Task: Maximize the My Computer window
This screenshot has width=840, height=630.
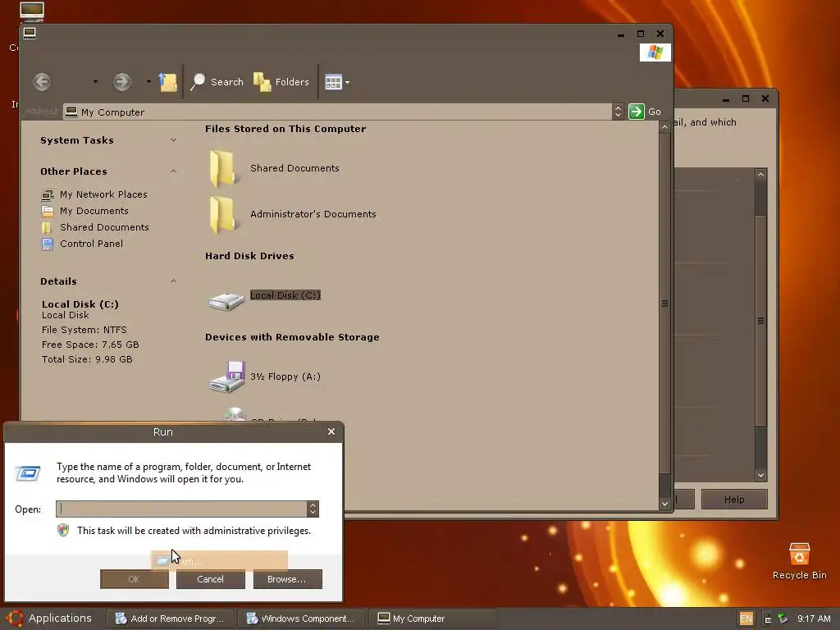Action: (x=640, y=34)
